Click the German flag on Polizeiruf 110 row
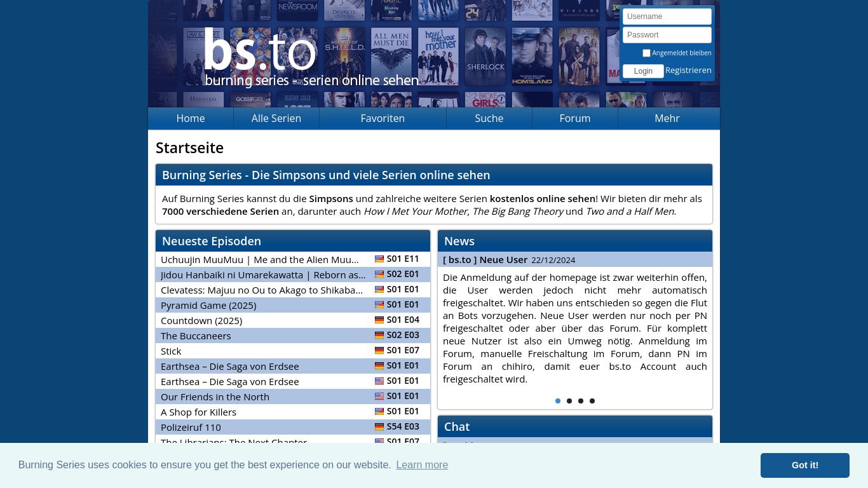The width and height of the screenshot is (868, 488). pyautogui.click(x=379, y=427)
